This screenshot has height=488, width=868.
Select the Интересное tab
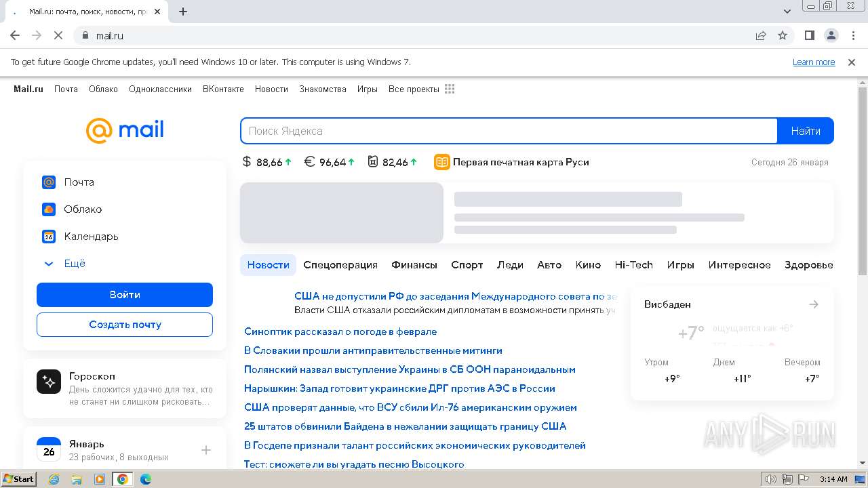pyautogui.click(x=740, y=265)
